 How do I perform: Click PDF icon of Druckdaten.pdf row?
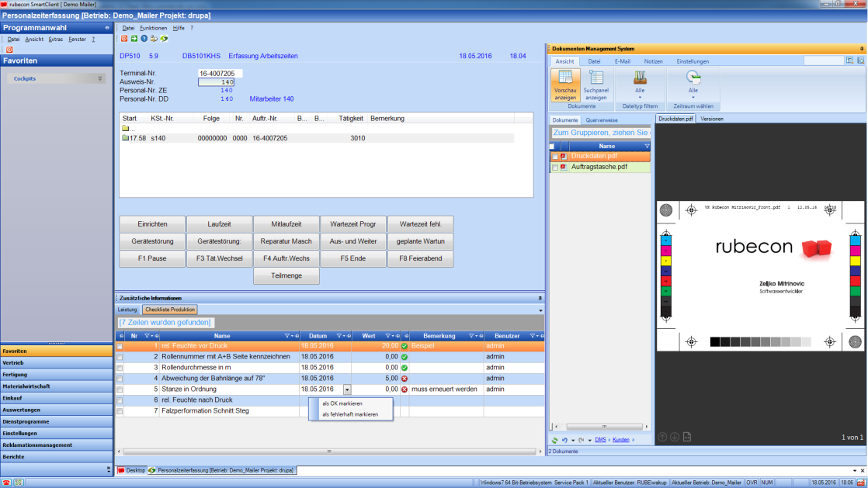click(x=564, y=157)
